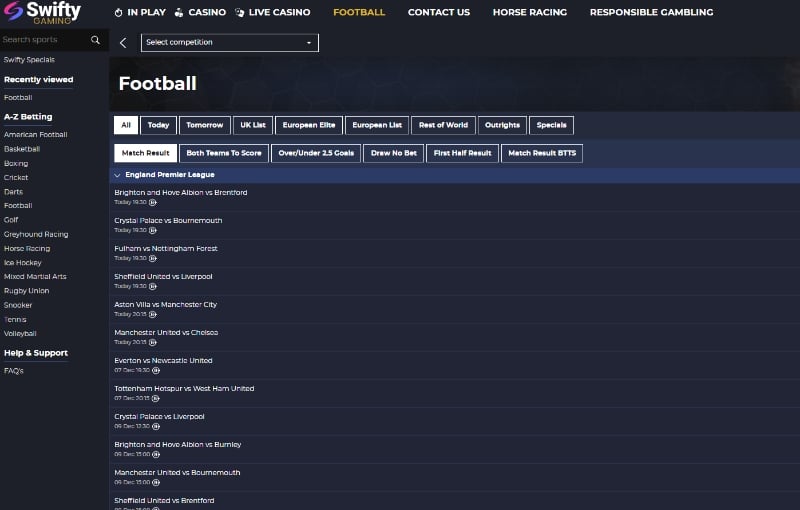Open Horse Racing from top menu
Image resolution: width=800 pixels, height=510 pixels.
530,12
